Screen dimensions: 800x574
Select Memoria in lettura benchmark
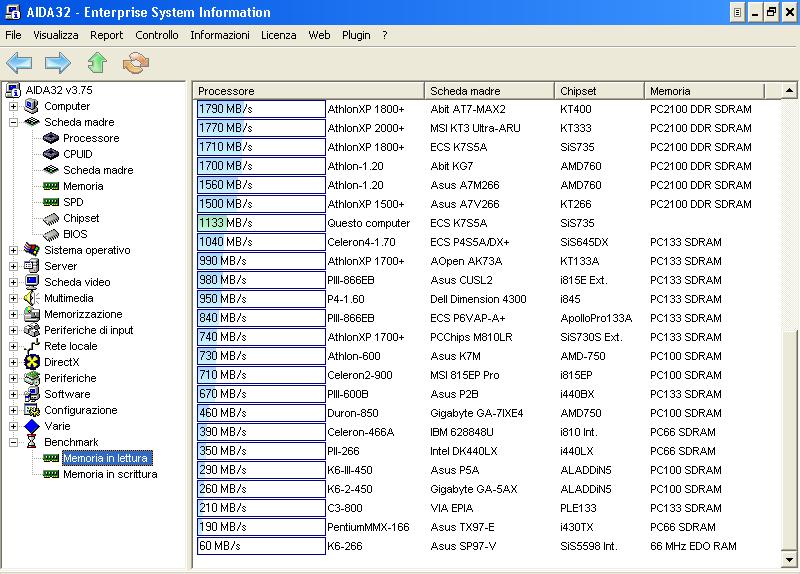pyautogui.click(x=106, y=458)
